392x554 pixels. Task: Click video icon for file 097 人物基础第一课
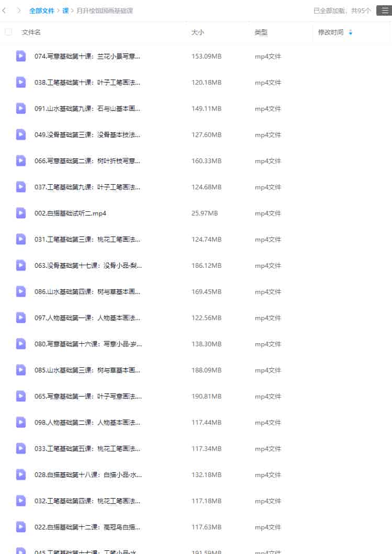pyautogui.click(x=21, y=318)
